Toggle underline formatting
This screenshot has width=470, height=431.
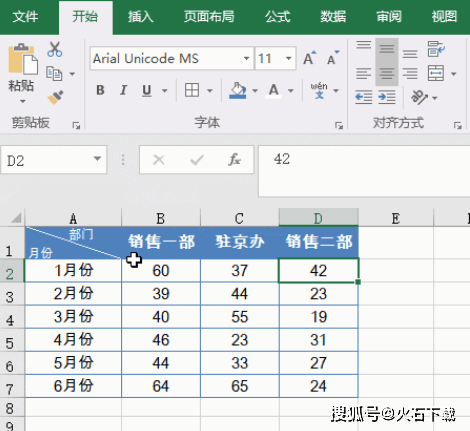(x=147, y=90)
